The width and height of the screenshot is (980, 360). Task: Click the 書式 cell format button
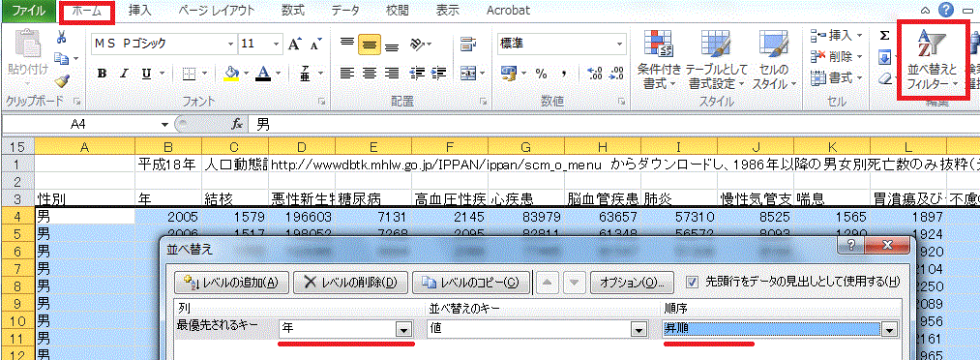836,78
